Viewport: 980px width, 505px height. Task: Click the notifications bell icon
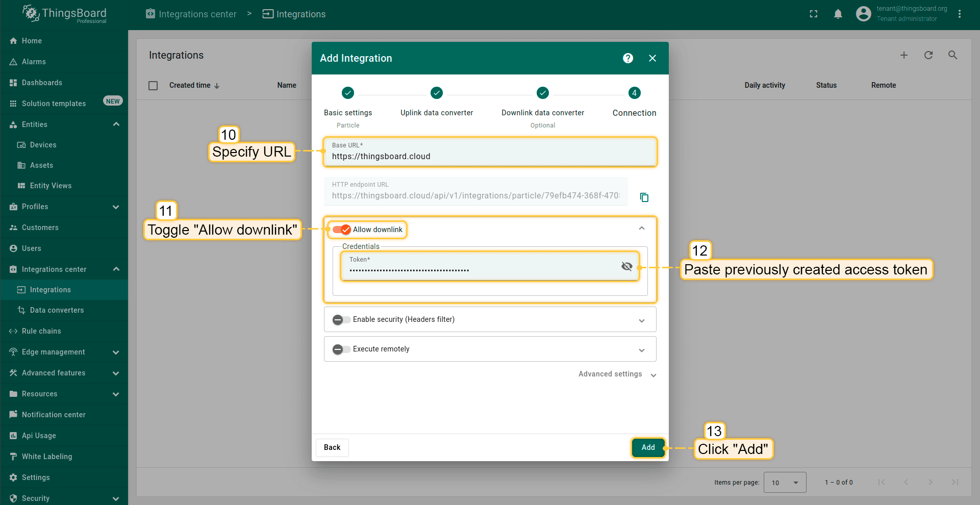pos(838,14)
